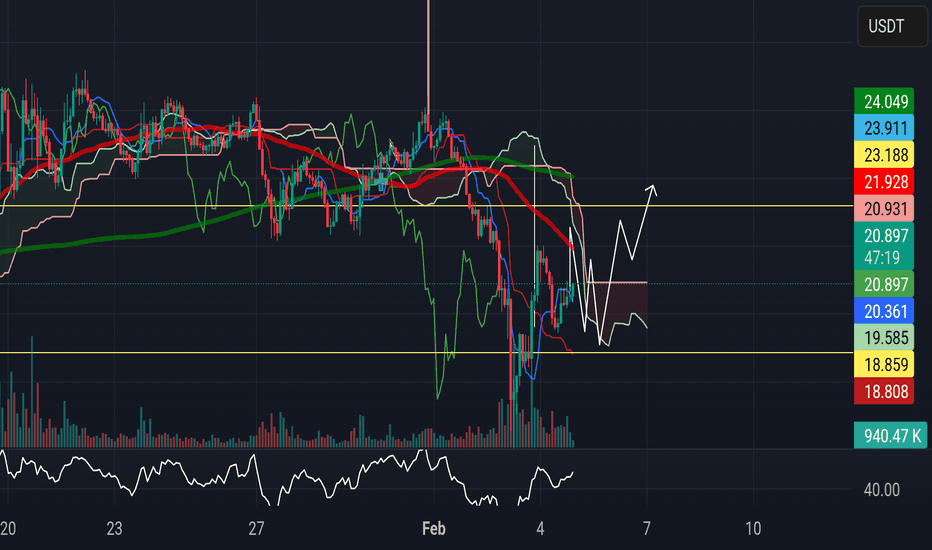Click the 4 date on time axis
The height and width of the screenshot is (550, 932).
540,528
